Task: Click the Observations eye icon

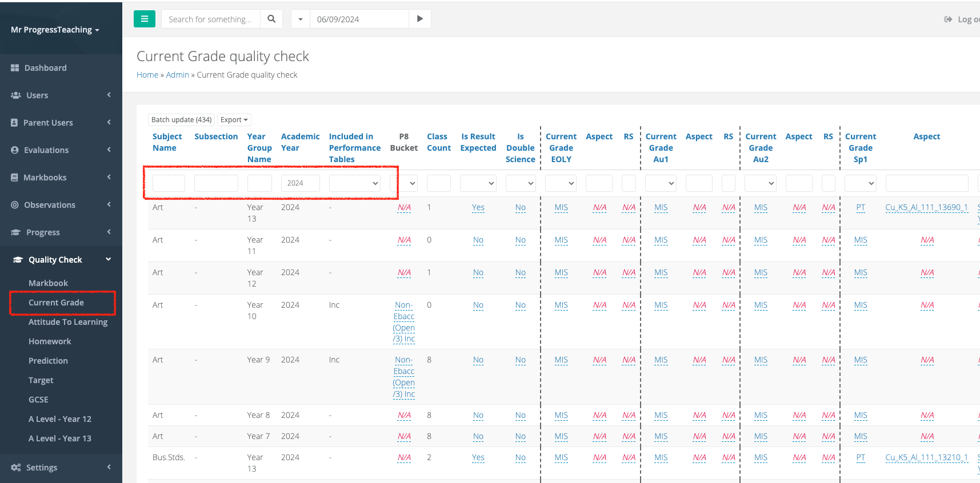Action: click(15, 205)
